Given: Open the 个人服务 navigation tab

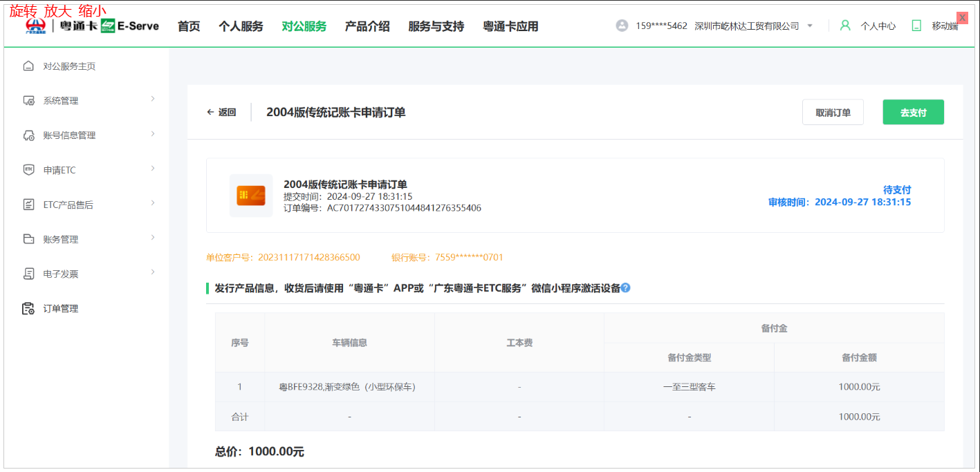Looking at the screenshot, I should point(241,26).
